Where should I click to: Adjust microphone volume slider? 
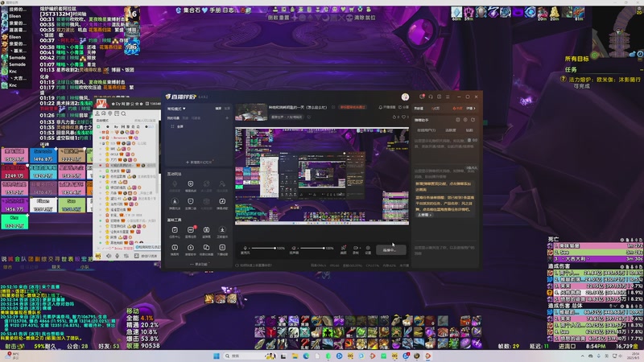263,248
